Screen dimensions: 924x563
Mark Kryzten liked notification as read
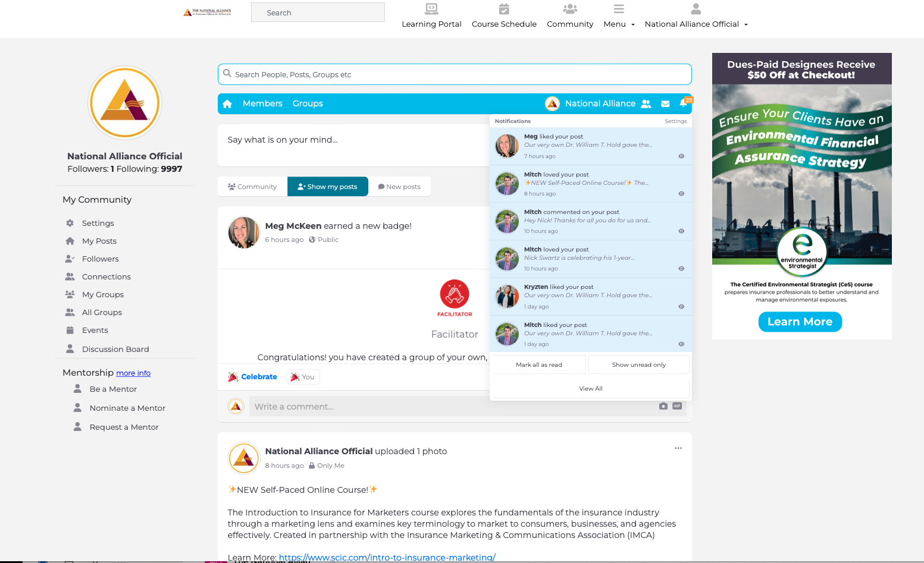coord(681,307)
